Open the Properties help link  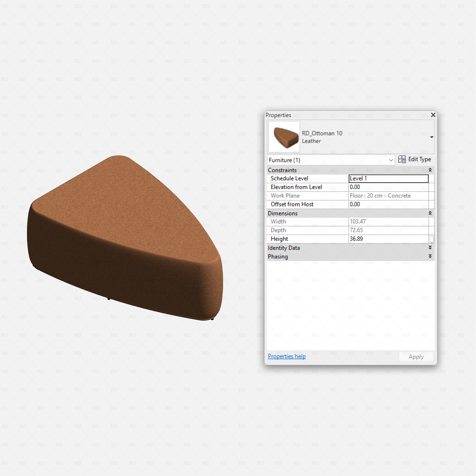[286, 356]
